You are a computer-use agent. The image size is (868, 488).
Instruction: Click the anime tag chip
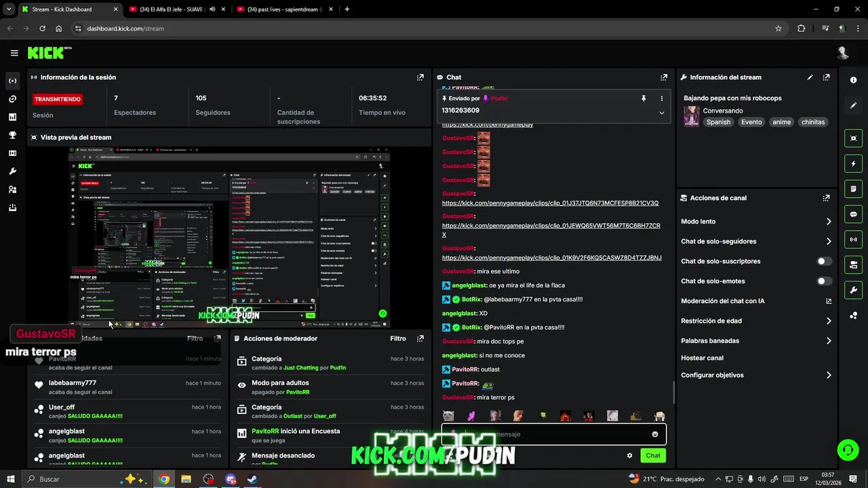click(x=782, y=122)
